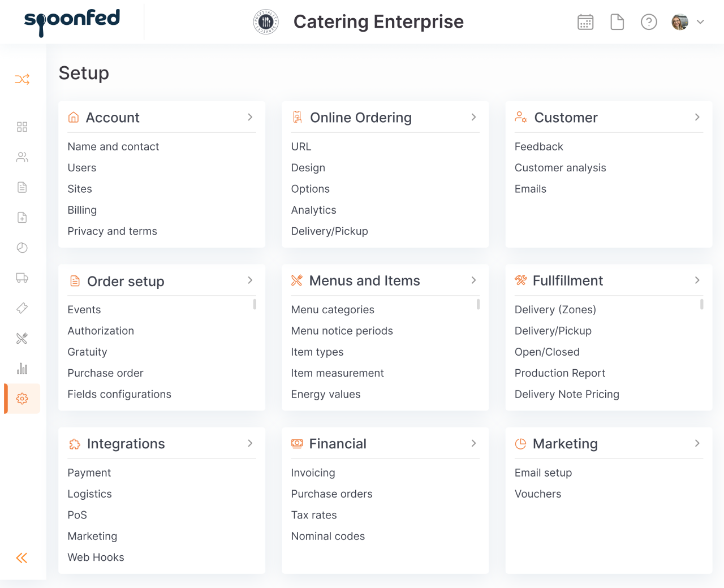Open the customers icon in the sidebar
Viewport: 724px width, 588px height.
22,157
